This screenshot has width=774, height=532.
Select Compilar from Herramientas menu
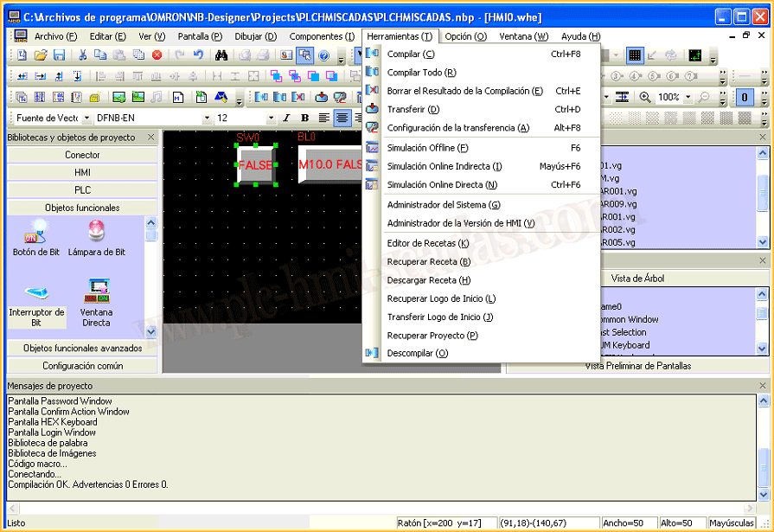pyautogui.click(x=411, y=54)
